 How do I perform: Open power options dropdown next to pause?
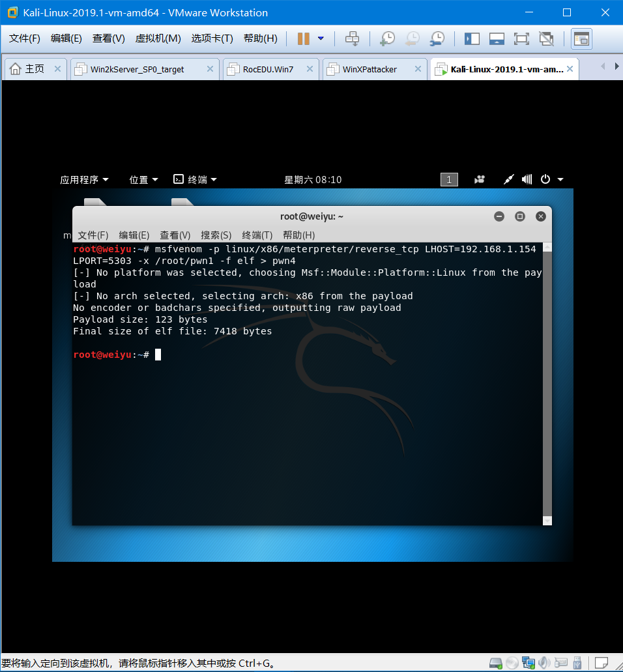point(321,38)
